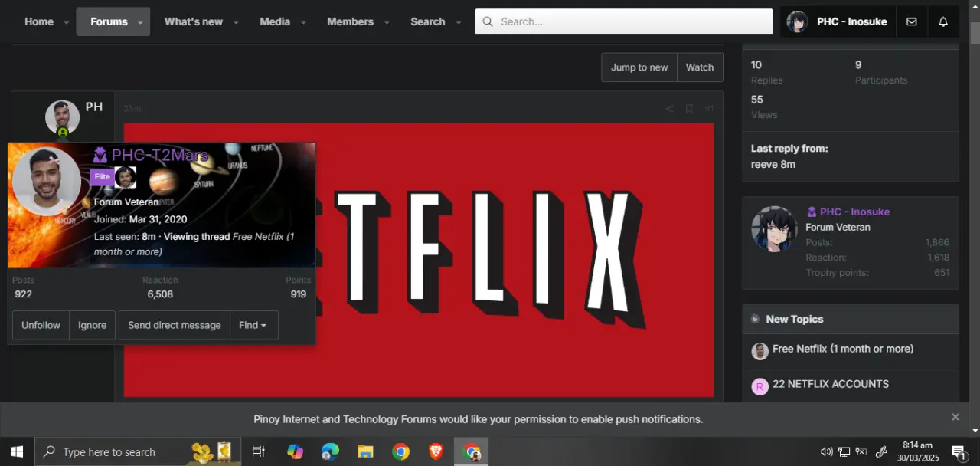Dismiss the push notification banner with X
Viewport: 980px width, 466px height.
955,417
